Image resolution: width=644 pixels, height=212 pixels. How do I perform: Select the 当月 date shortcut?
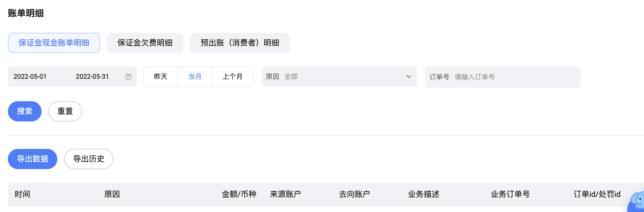195,76
